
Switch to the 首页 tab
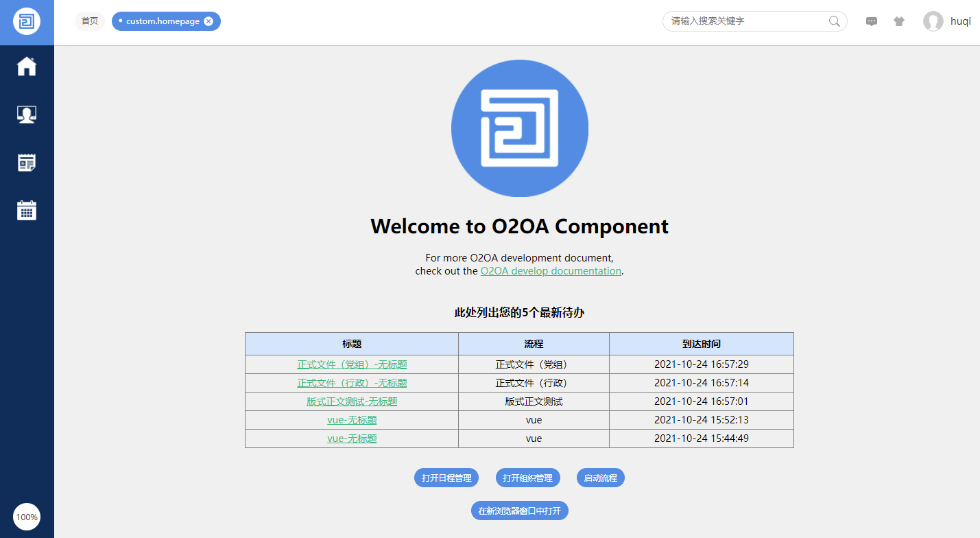pos(90,21)
